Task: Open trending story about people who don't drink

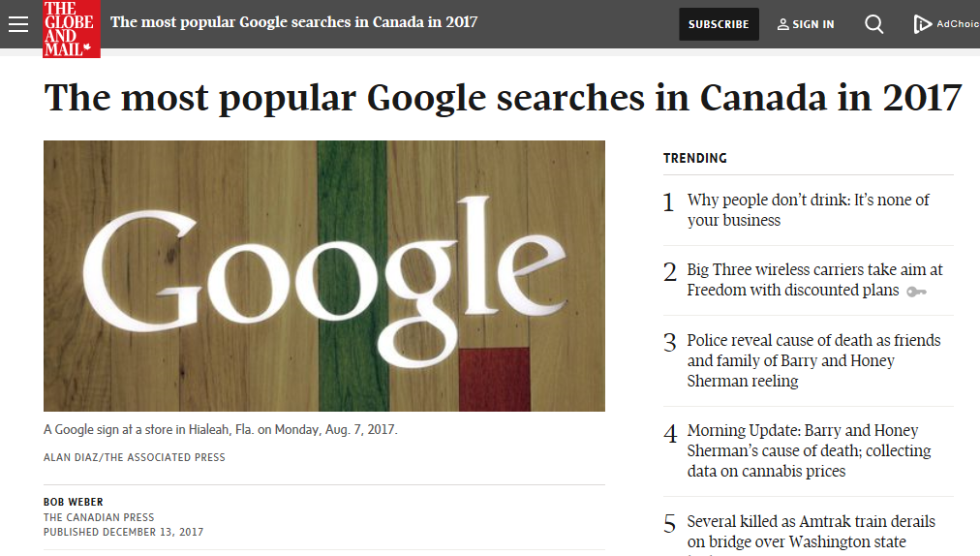Action: click(x=809, y=210)
